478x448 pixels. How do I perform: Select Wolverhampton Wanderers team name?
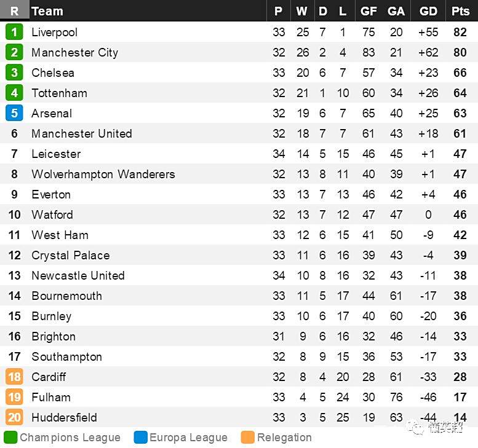tap(103, 174)
